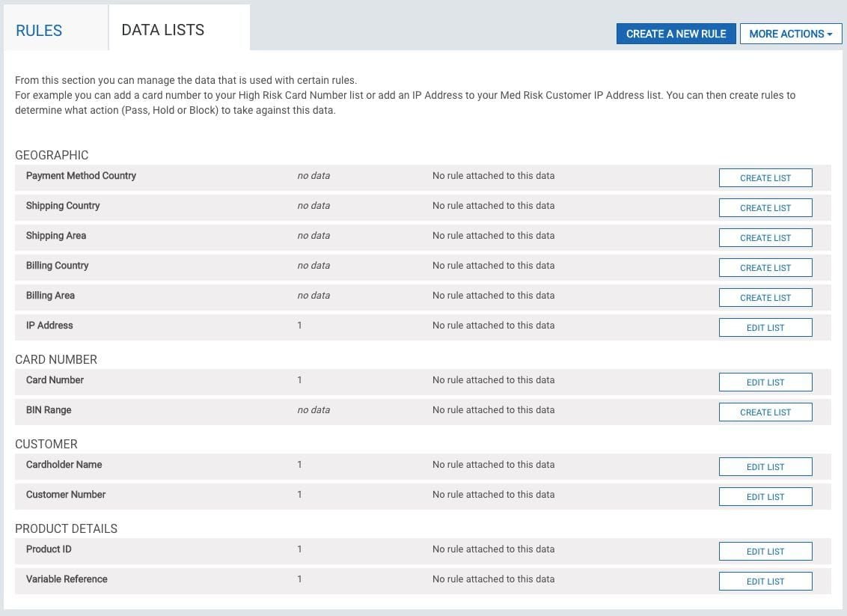The height and width of the screenshot is (616, 847).
Task: Create list for Shipping Country
Action: (x=765, y=208)
